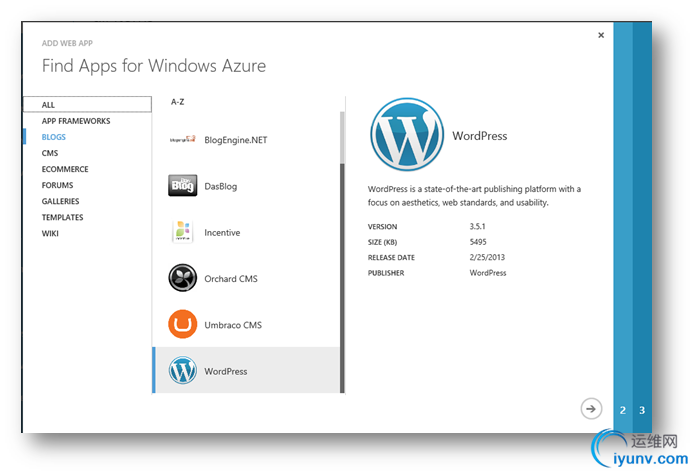This screenshot has height=475, width=694.
Task: Choose WordPress label in the list
Action: coord(226,371)
